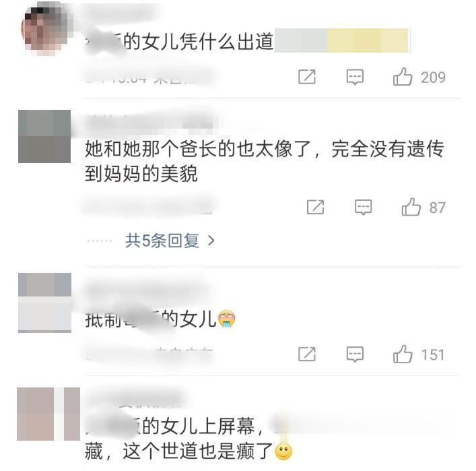
Task: Click the chevron next to 共5条回复
Action: pos(211,241)
